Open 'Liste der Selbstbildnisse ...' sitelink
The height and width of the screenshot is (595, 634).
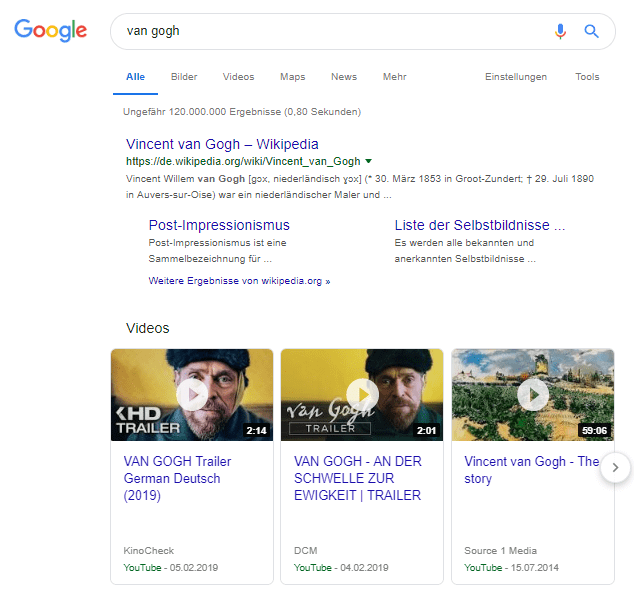tap(480, 225)
